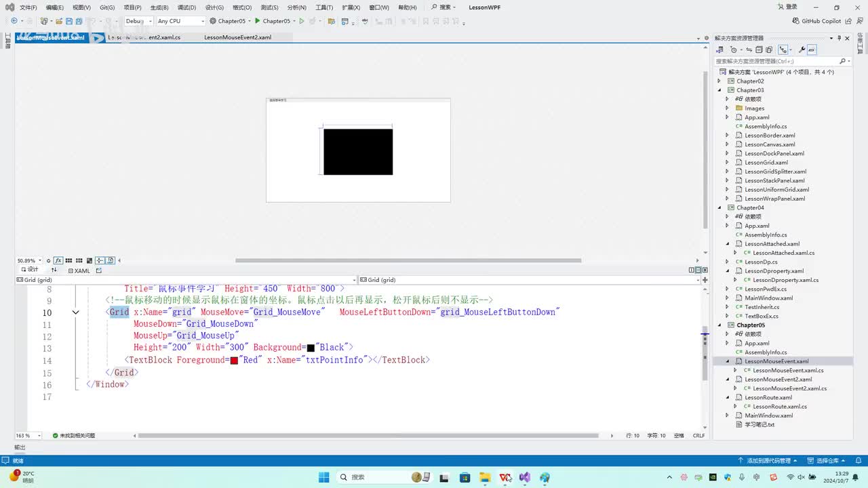This screenshot has width=868, height=488.
Task: Open the code editor 163 % zoom dropdown
Action: point(28,435)
